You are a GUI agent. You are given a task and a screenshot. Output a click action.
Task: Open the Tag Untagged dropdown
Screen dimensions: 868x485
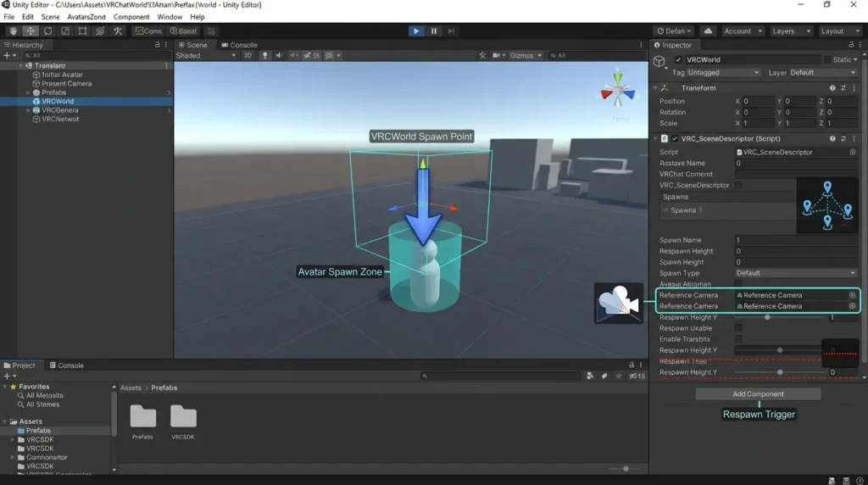(x=723, y=73)
